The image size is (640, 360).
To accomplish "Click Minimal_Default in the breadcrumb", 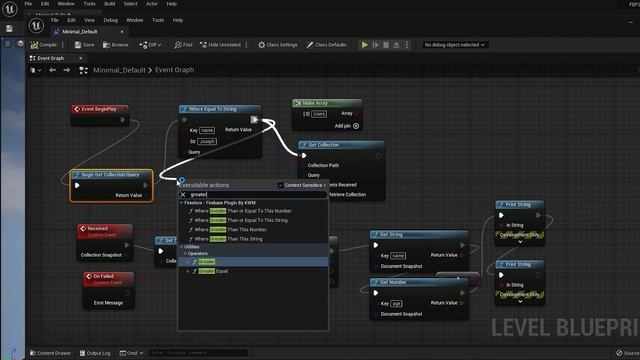I will [119, 70].
